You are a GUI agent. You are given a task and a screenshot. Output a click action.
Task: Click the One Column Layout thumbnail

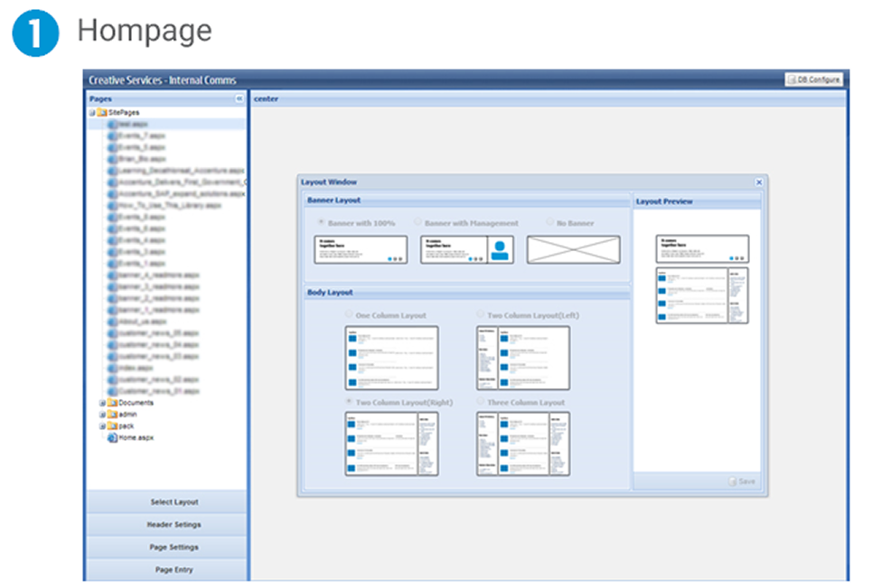[x=393, y=357]
